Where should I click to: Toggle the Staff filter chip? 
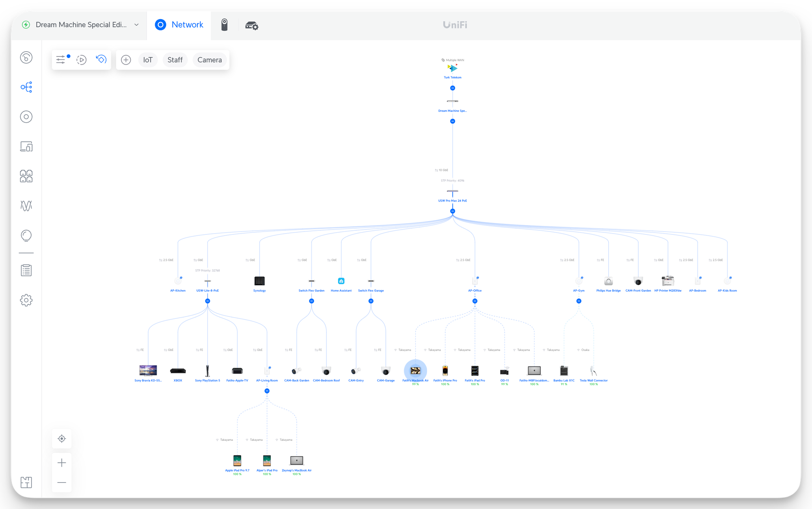point(175,60)
